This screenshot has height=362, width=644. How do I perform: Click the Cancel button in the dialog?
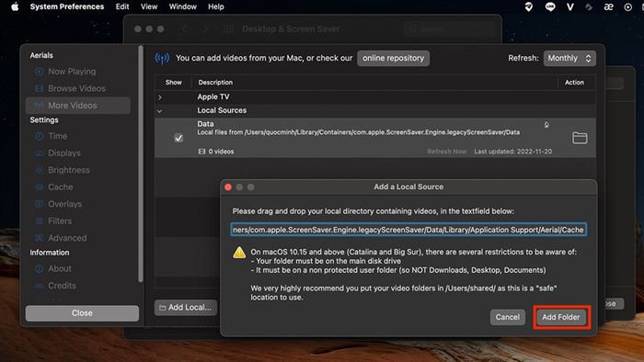coord(507,317)
